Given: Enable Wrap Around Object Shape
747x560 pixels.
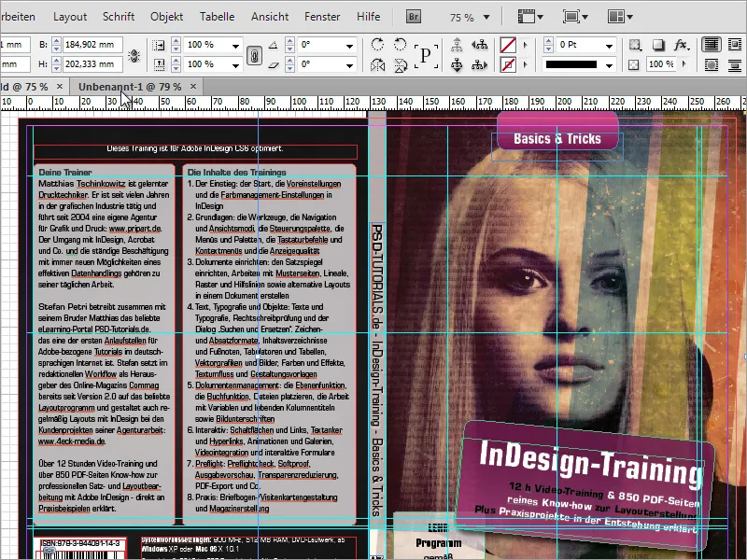Looking at the screenshot, I should coord(712,64).
